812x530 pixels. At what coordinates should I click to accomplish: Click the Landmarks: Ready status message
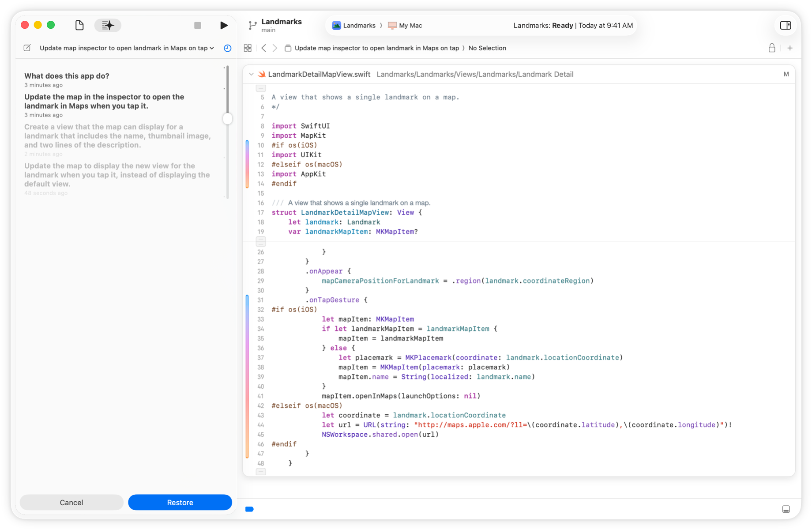pyautogui.click(x=572, y=25)
